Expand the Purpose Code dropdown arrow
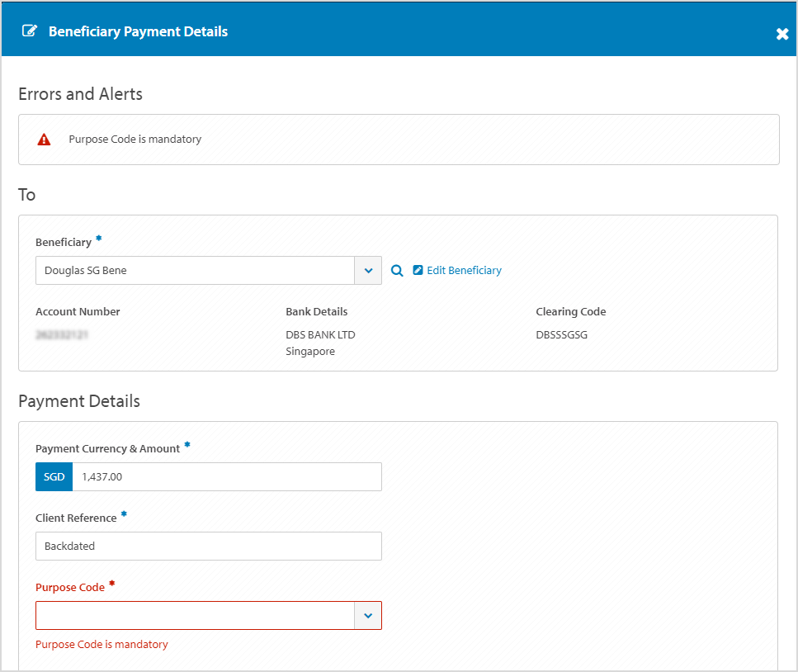 pyautogui.click(x=368, y=616)
